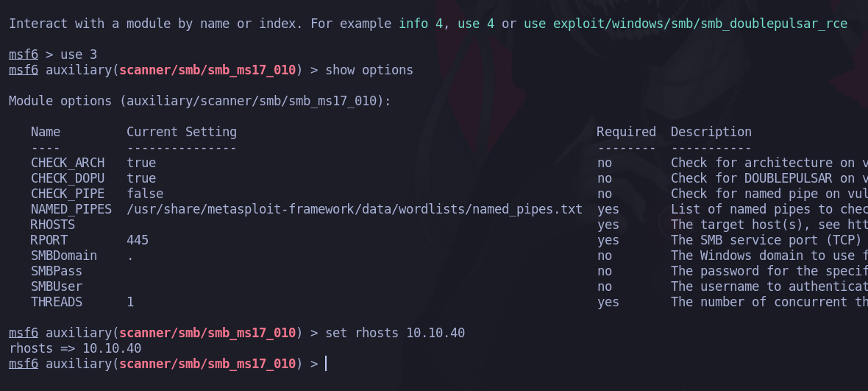
Task: Click the THREADS current setting 1
Action: tap(130, 302)
